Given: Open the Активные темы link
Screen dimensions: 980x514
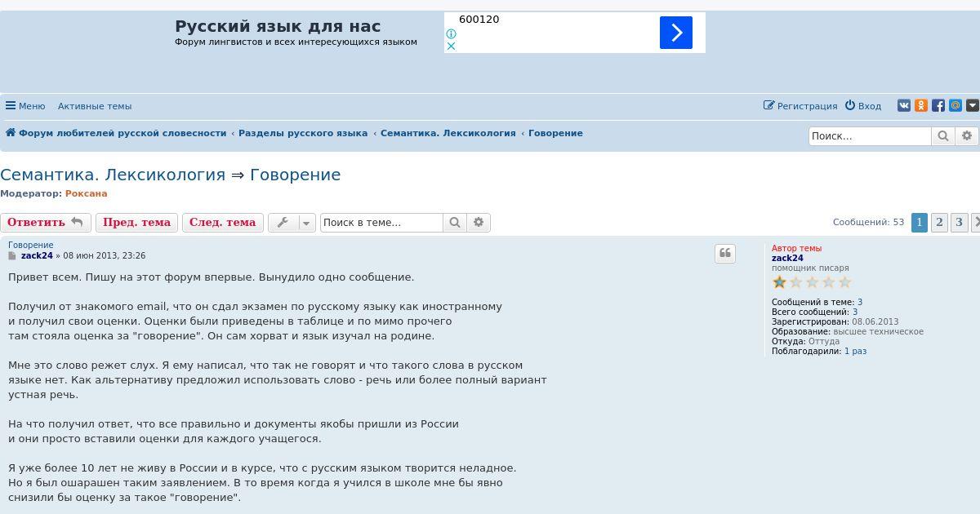Looking at the screenshot, I should [x=95, y=106].
